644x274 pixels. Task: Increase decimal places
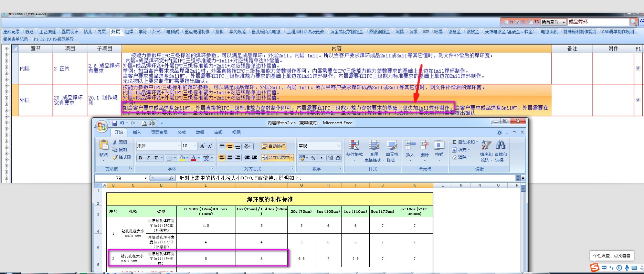coord(330,158)
